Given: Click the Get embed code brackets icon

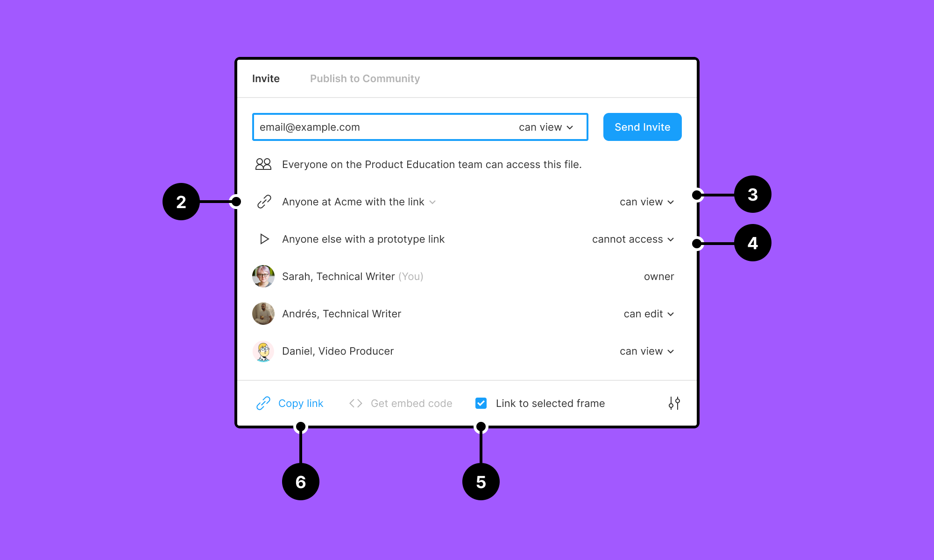Looking at the screenshot, I should (x=354, y=402).
